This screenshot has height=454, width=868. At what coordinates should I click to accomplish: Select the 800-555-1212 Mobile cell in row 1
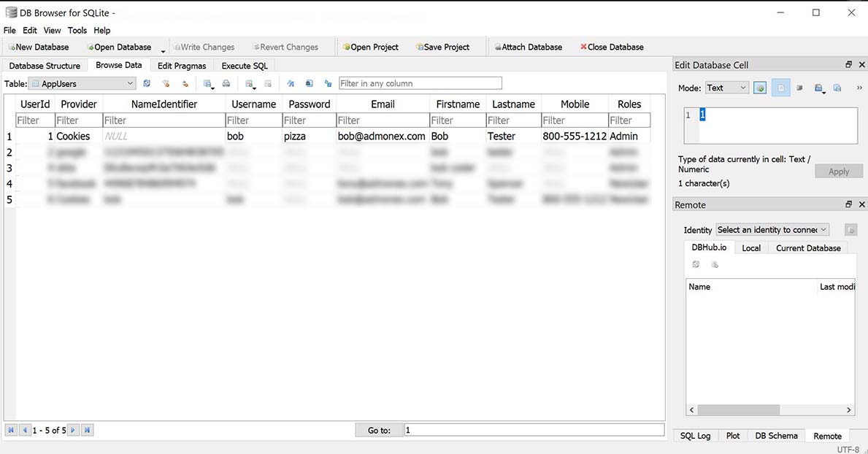(x=575, y=136)
